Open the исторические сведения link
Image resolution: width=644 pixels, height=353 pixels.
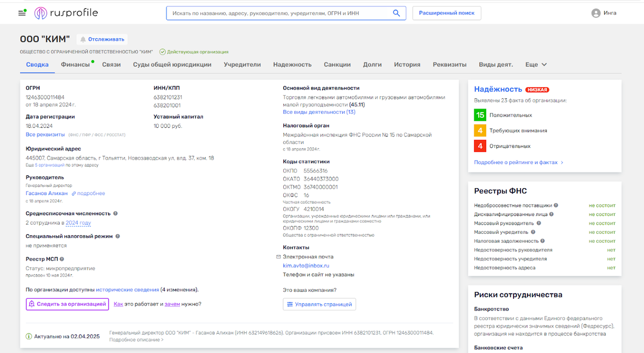point(128,290)
